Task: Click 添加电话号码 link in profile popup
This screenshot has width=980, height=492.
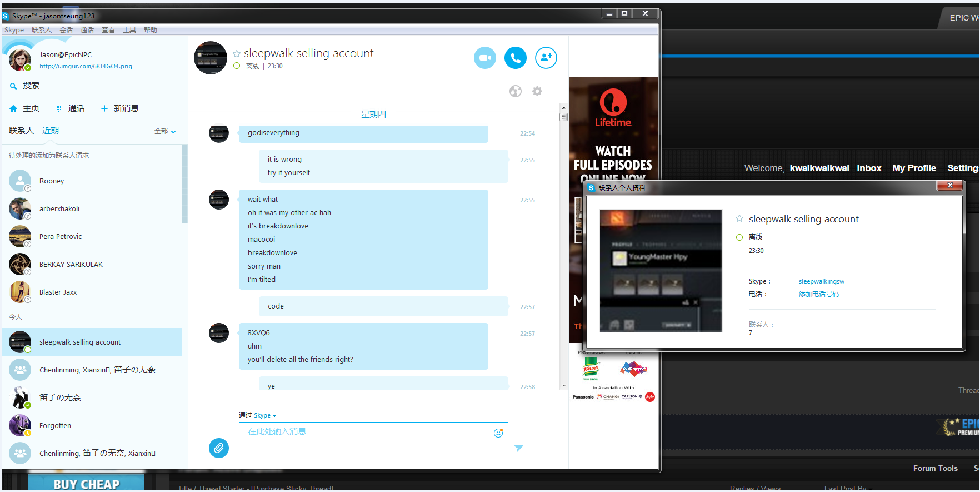Action: coord(819,294)
